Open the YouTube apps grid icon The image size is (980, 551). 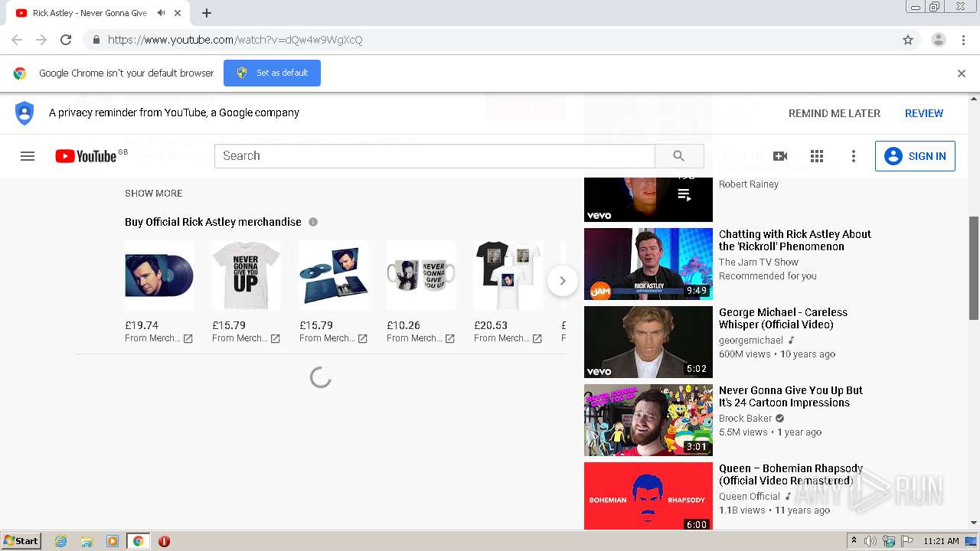[817, 156]
